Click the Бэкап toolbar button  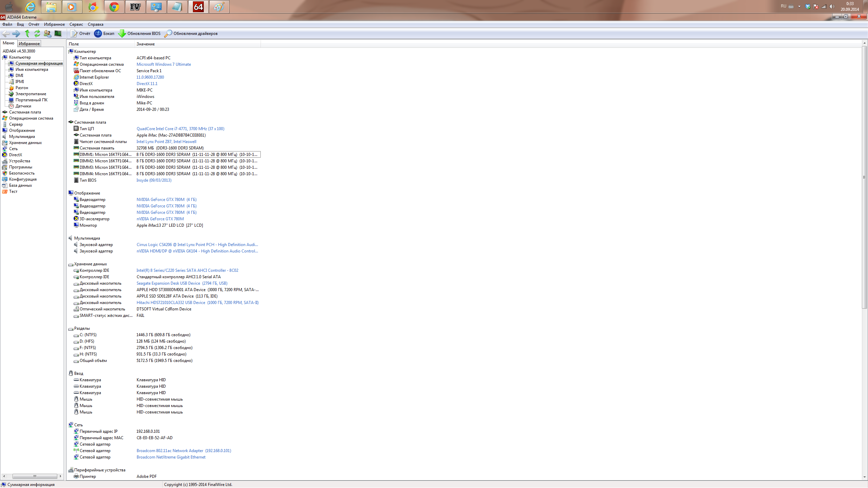(104, 34)
